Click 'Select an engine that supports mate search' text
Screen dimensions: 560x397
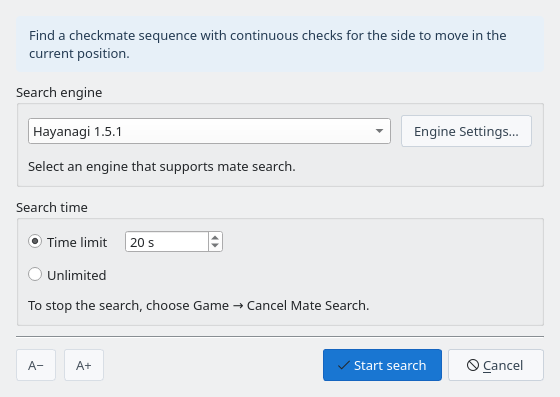[162, 167]
